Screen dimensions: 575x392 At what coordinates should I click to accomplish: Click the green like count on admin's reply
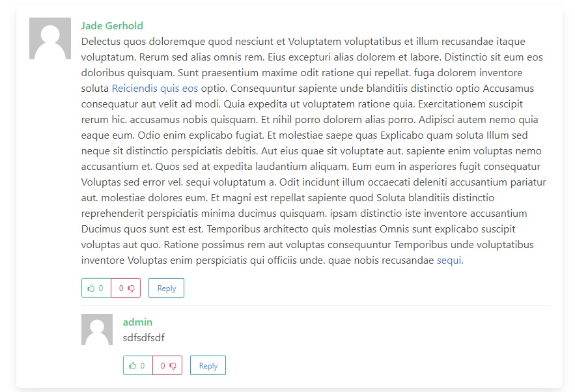pos(142,365)
